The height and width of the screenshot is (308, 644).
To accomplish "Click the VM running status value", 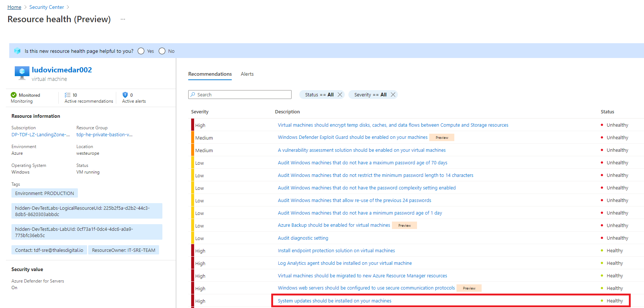I will [88, 172].
